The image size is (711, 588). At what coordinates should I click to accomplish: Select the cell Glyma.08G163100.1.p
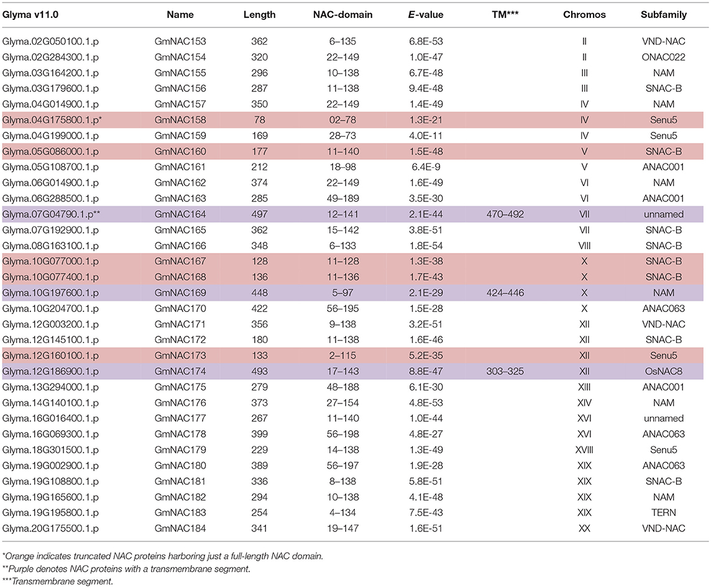point(50,246)
